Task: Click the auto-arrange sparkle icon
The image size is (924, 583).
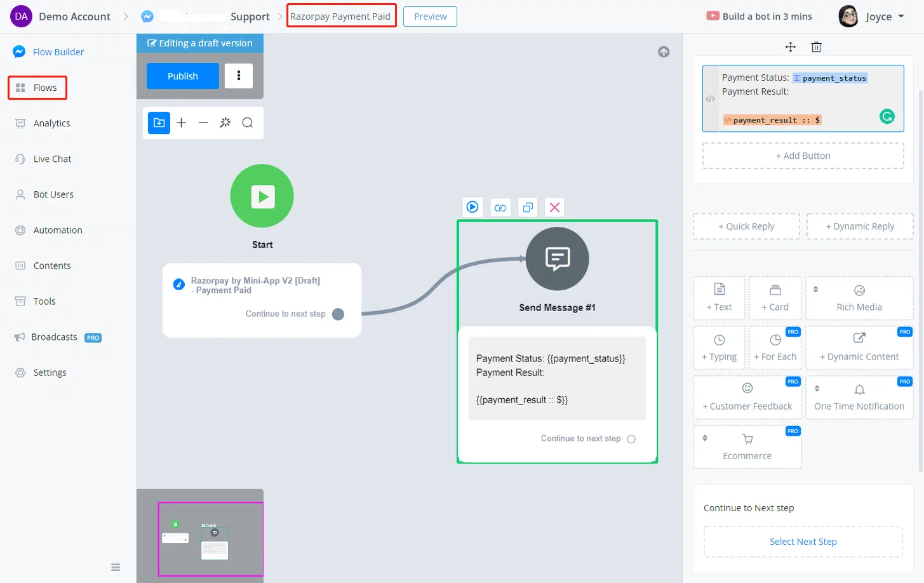Action: click(225, 123)
